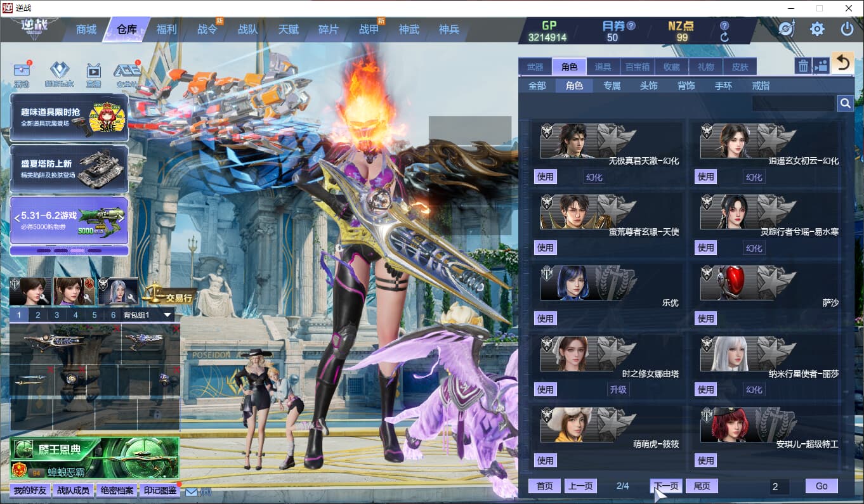Switch to backpack slot 2

point(38,315)
